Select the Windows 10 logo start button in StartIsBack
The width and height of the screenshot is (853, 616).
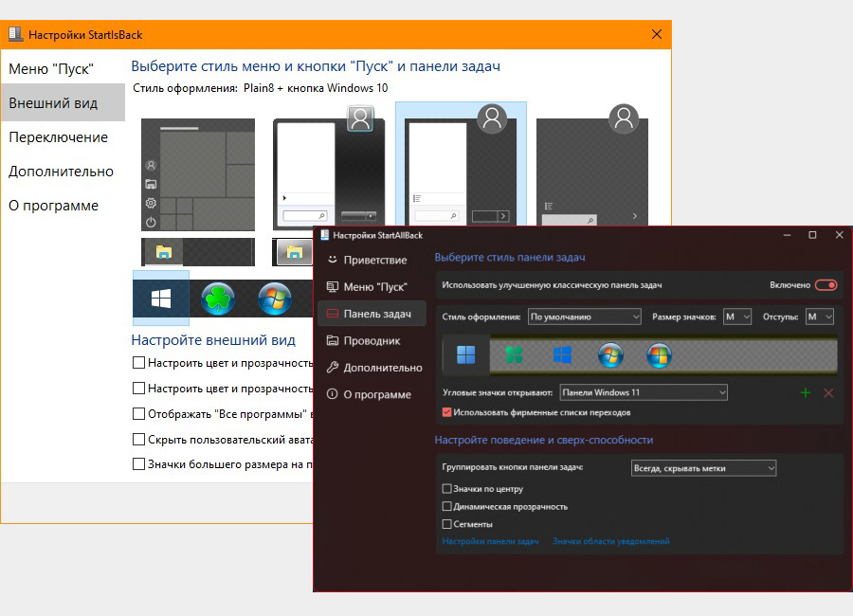(161, 299)
